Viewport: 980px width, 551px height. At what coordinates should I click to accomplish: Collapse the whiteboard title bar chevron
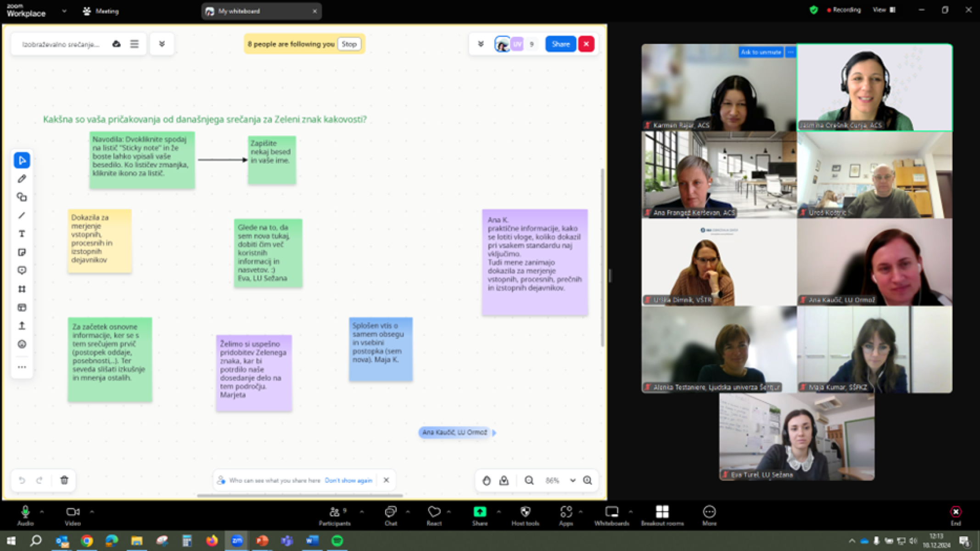point(162,44)
